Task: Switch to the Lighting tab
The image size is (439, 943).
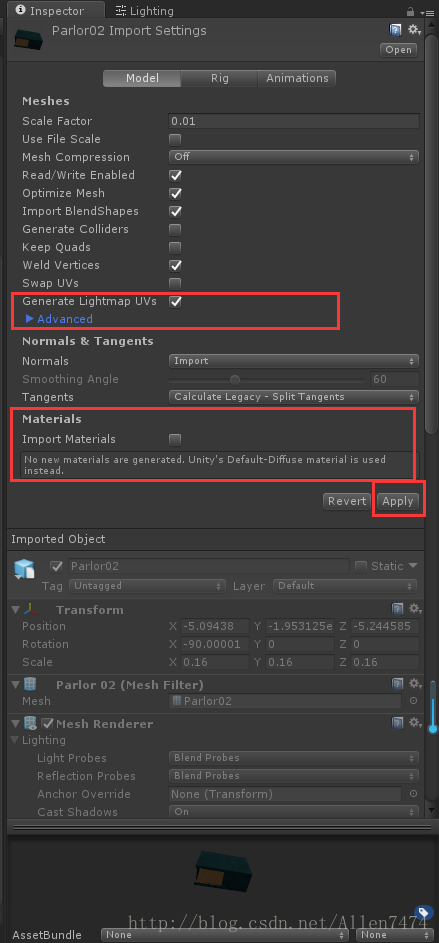Action: (144, 10)
